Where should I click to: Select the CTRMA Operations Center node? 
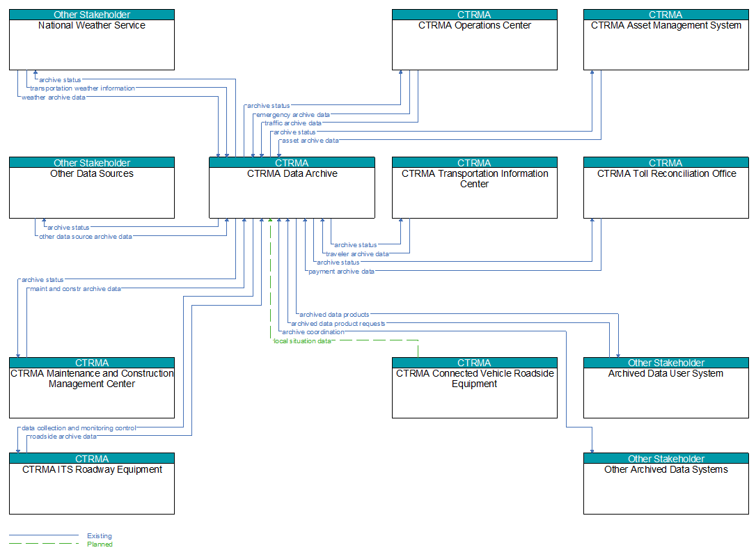[475, 40]
